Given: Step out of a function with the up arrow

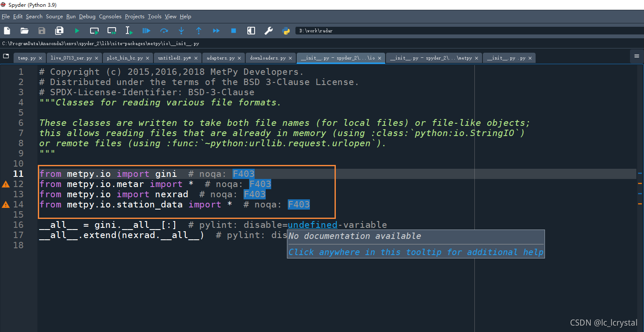Looking at the screenshot, I should (x=199, y=31).
